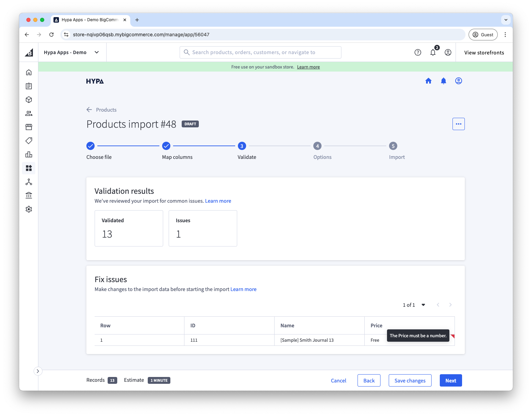Screen dimensions: 532x416
Task: Click Learn more link in Validation results
Action: pyautogui.click(x=218, y=201)
